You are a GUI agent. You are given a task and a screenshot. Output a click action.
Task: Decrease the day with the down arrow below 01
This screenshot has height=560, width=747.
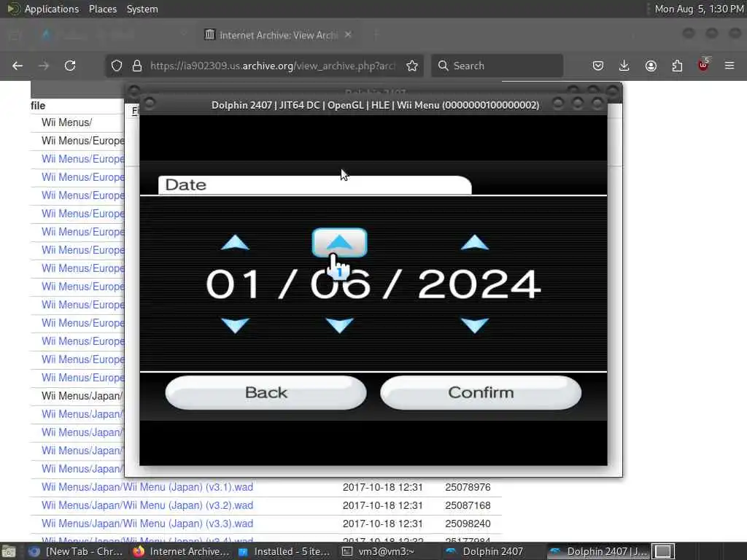(236, 325)
